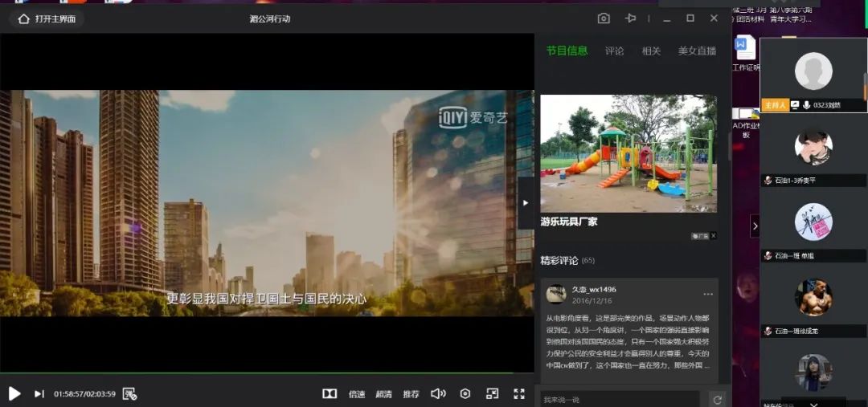
Task: Take a video screenshot with camera icon
Action: click(604, 18)
